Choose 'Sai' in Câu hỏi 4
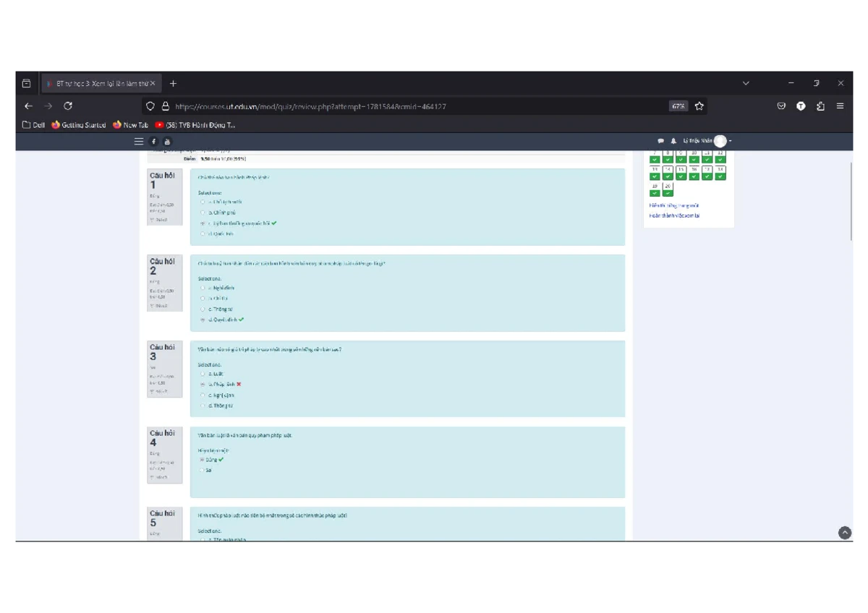The image size is (868, 613). [x=203, y=470]
